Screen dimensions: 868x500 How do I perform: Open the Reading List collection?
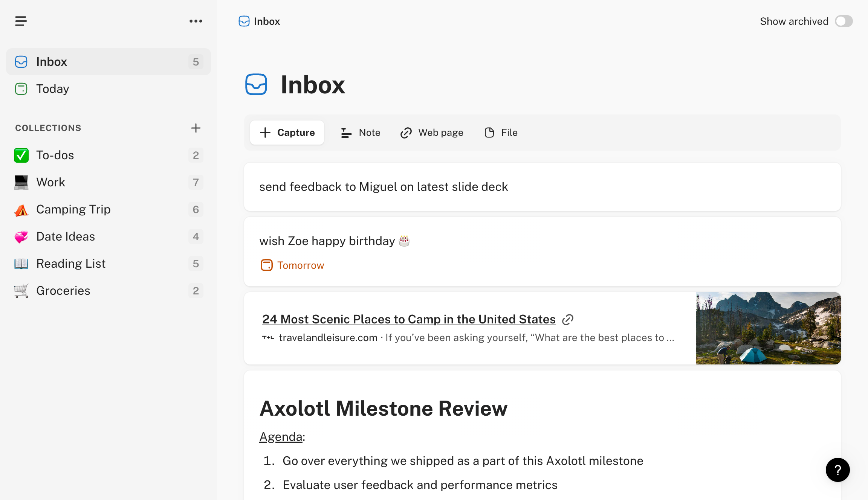(x=71, y=264)
